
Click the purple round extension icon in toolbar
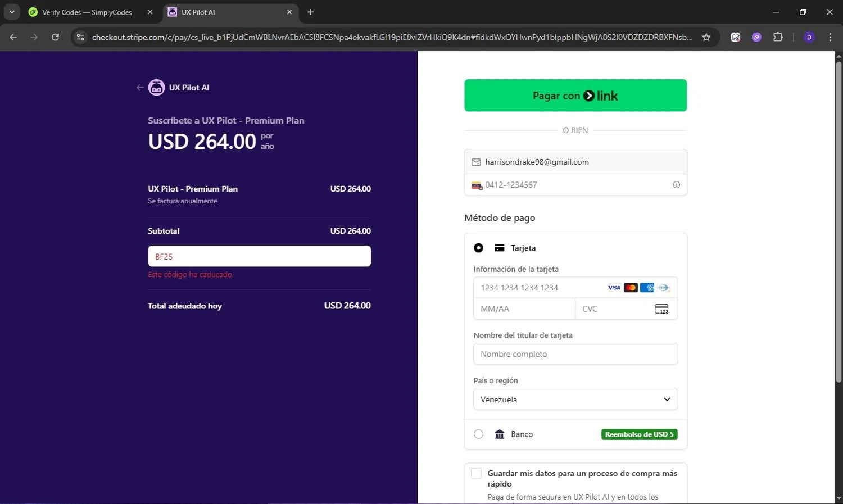point(757,37)
